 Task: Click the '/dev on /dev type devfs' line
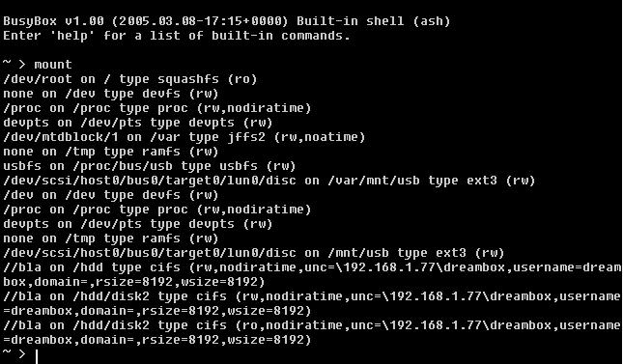click(x=111, y=195)
